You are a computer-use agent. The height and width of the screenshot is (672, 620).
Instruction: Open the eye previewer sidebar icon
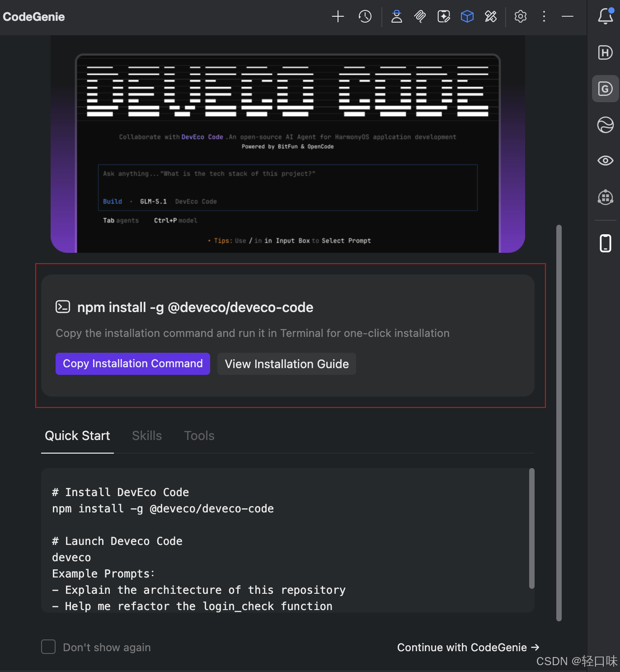point(606,161)
